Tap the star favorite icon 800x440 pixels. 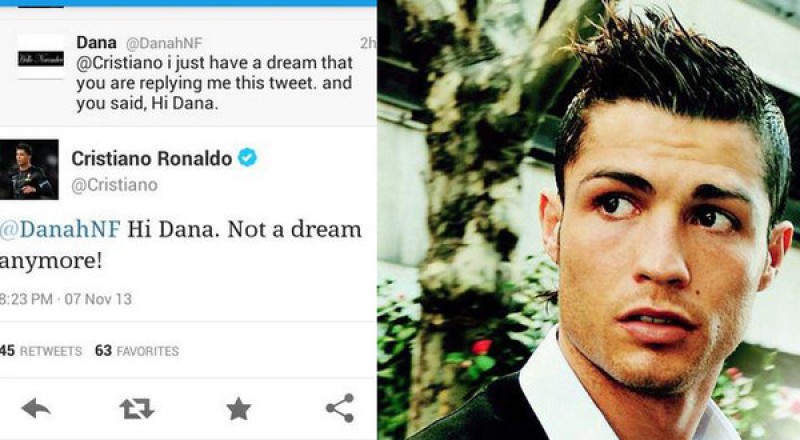[238, 409]
